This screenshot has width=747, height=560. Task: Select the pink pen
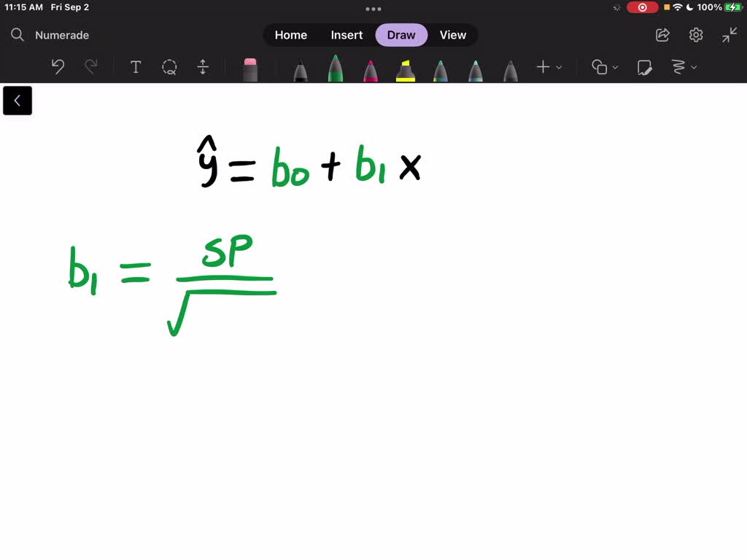[x=370, y=67]
